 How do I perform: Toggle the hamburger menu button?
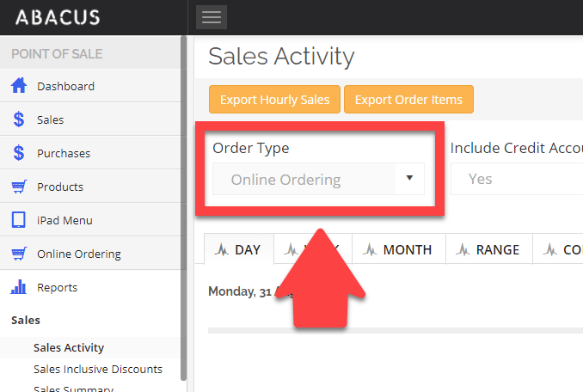click(x=211, y=17)
